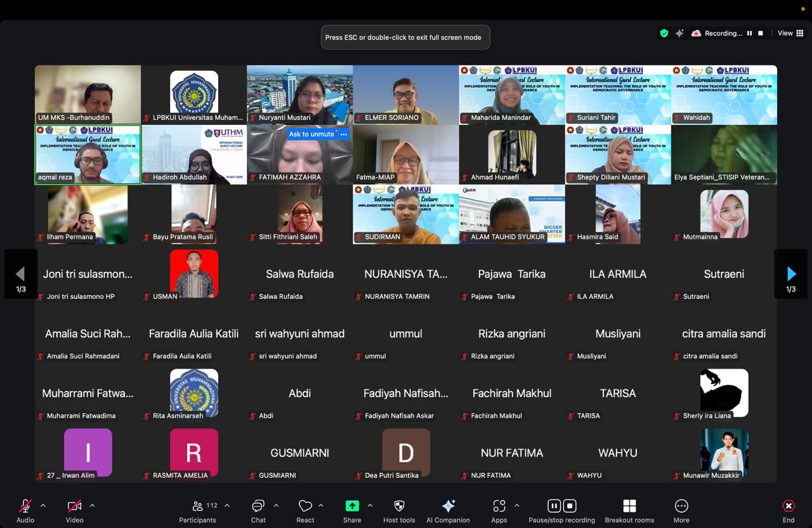
Task: Click Ask to unmute on FATIMAH AZZAHRA
Action: point(311,134)
